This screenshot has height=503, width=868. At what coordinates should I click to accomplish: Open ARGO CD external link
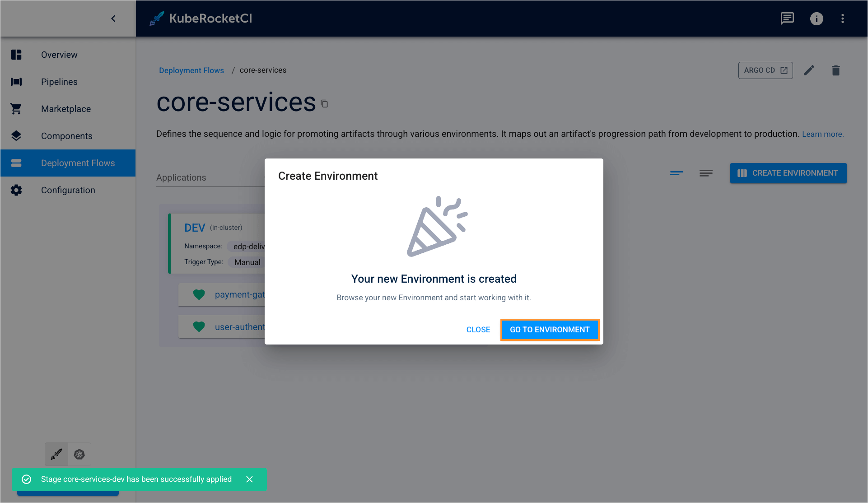click(x=765, y=70)
